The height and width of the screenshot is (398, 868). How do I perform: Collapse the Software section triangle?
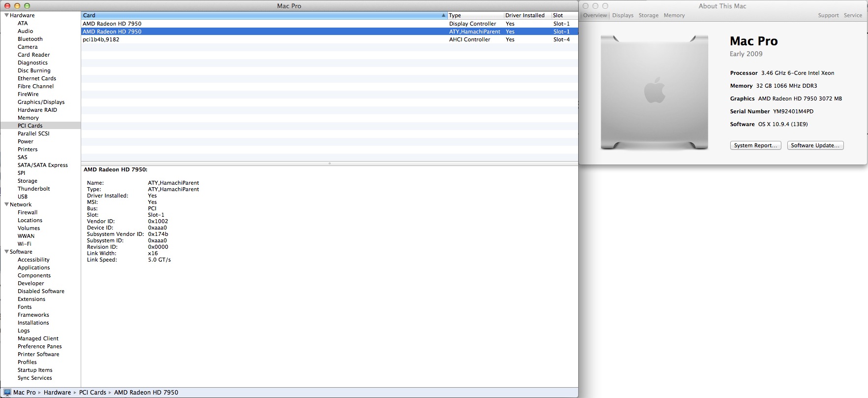pyautogui.click(x=6, y=252)
